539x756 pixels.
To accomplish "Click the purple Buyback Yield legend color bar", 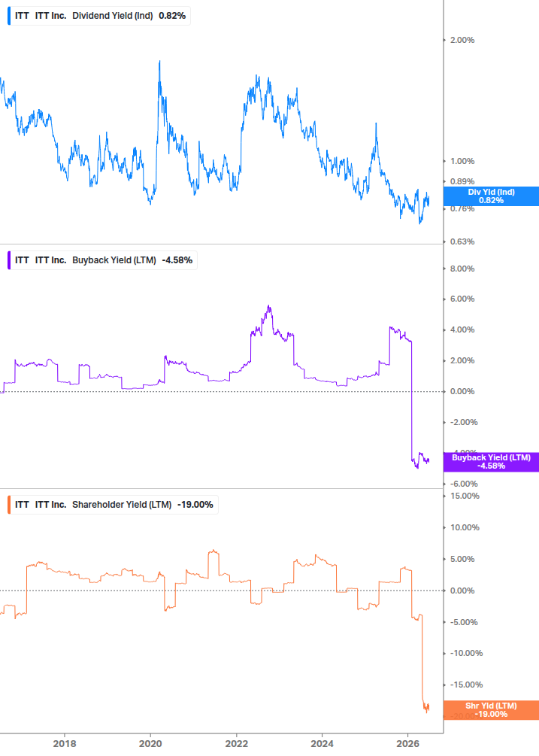I will pyautogui.click(x=9, y=260).
